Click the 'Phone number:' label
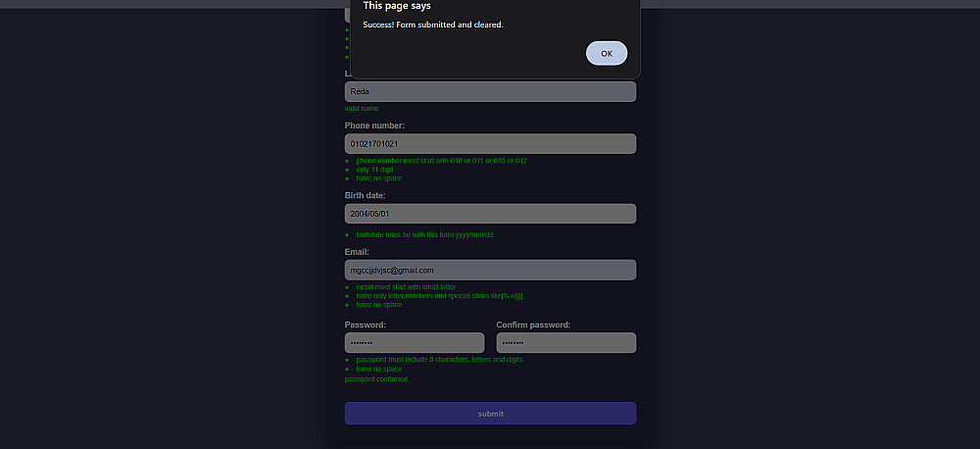Image resolution: width=980 pixels, height=449 pixels. pyautogui.click(x=374, y=125)
